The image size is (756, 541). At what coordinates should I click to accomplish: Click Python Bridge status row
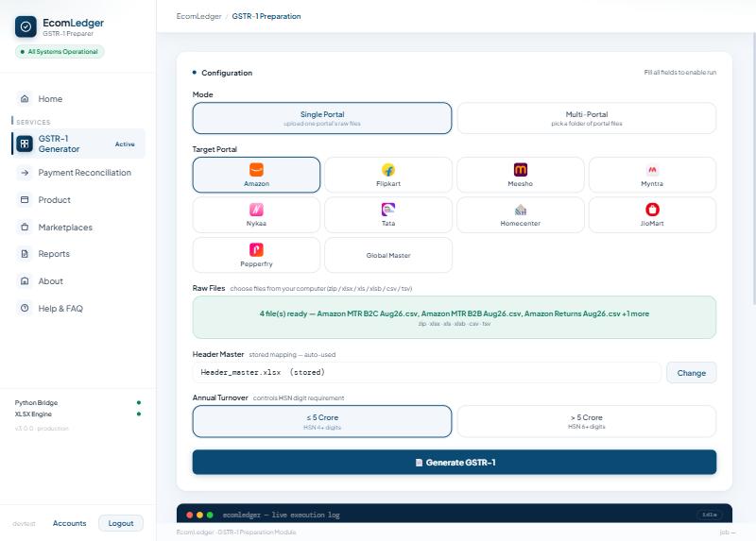point(78,403)
